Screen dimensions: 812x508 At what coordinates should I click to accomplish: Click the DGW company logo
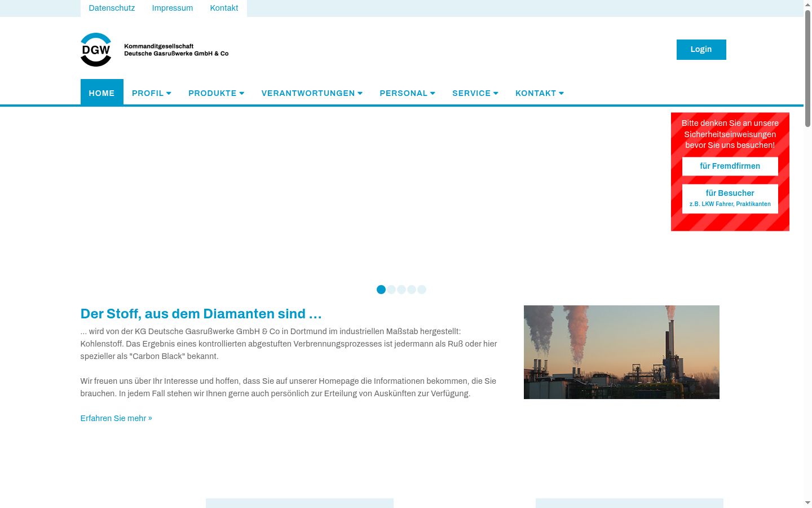tap(96, 50)
